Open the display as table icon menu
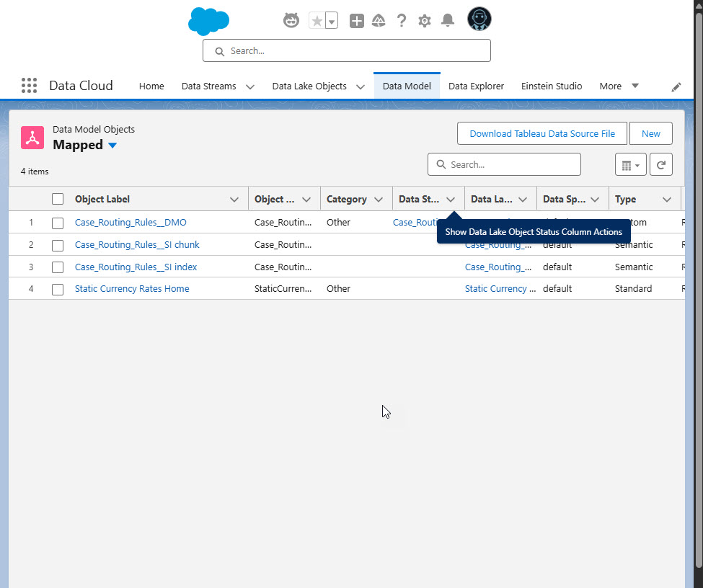 pyautogui.click(x=630, y=164)
